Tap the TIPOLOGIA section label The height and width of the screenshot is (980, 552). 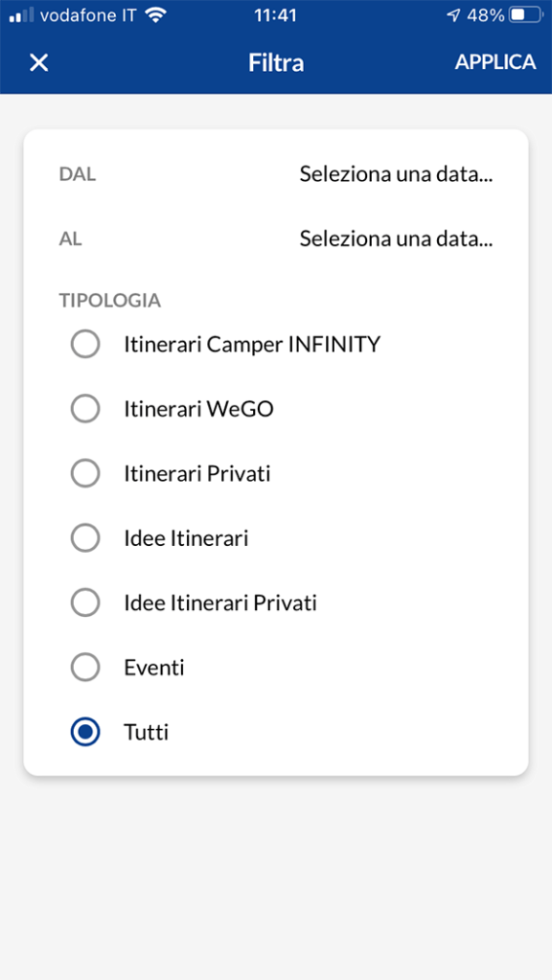tap(109, 300)
